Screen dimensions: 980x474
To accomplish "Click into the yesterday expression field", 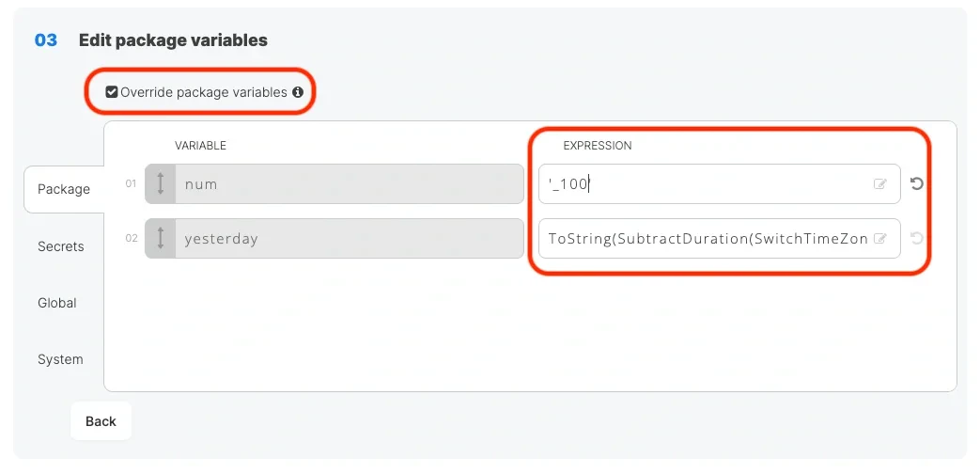I will (x=705, y=239).
